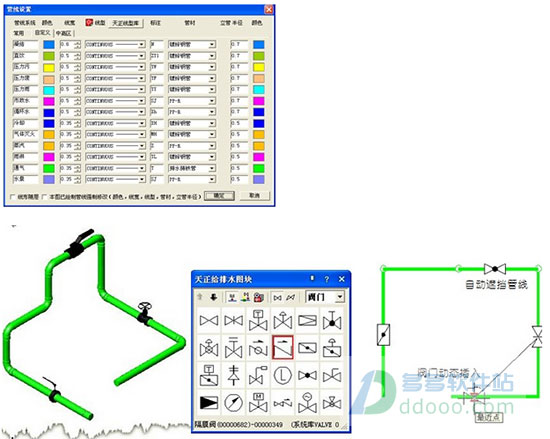
Task: Select the plain gate valve symbol
Action: click(x=209, y=320)
